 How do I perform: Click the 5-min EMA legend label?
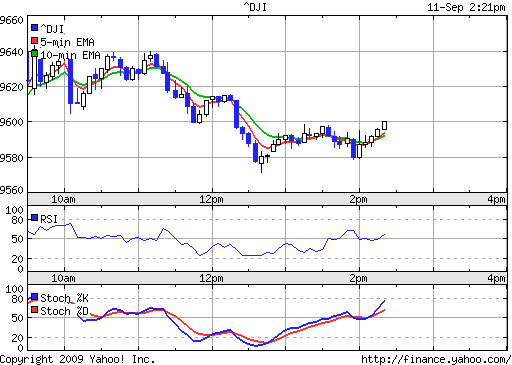click(x=67, y=42)
